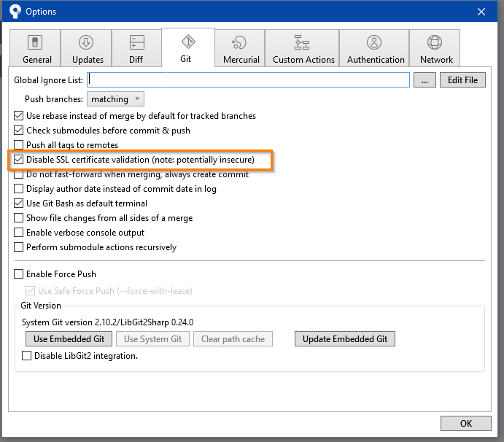This screenshot has width=504, height=442.
Task: Go to the Custom Actions tab label
Action: [303, 60]
